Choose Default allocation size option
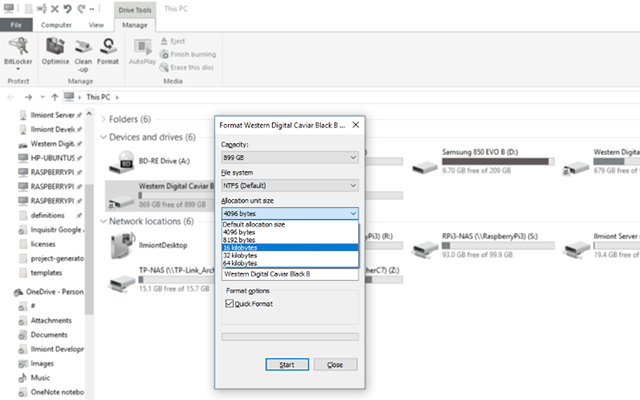Viewport: 640px width, 400px height. [290, 224]
